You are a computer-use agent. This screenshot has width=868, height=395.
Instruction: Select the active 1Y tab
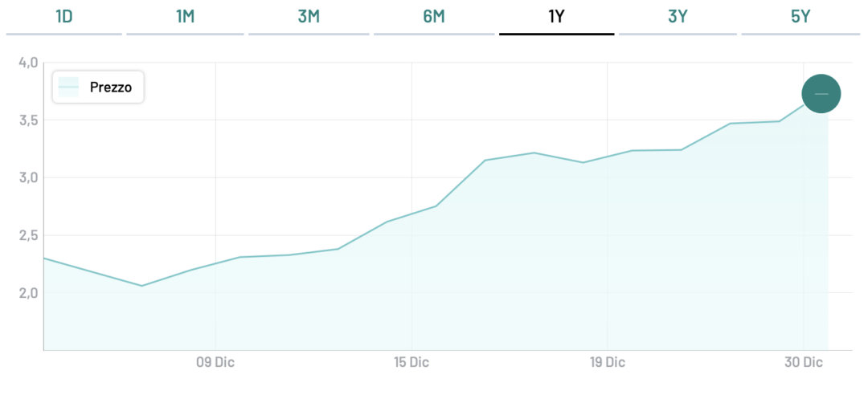(556, 17)
